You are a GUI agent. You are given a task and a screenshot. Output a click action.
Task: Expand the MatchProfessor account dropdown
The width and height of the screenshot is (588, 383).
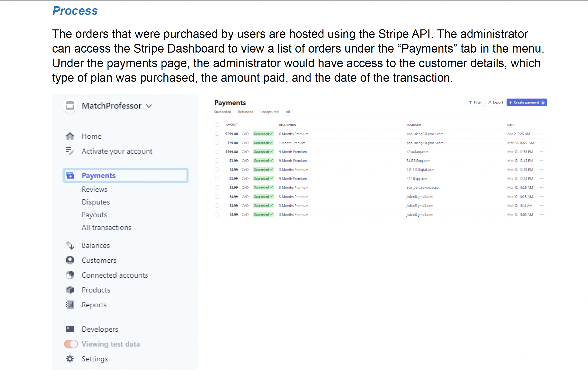click(x=149, y=106)
